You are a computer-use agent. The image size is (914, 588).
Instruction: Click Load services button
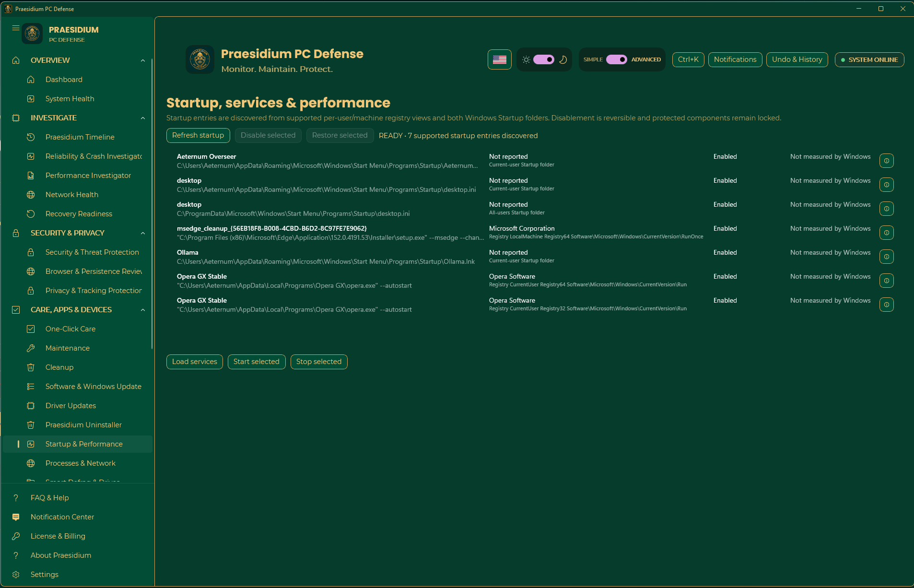click(195, 362)
